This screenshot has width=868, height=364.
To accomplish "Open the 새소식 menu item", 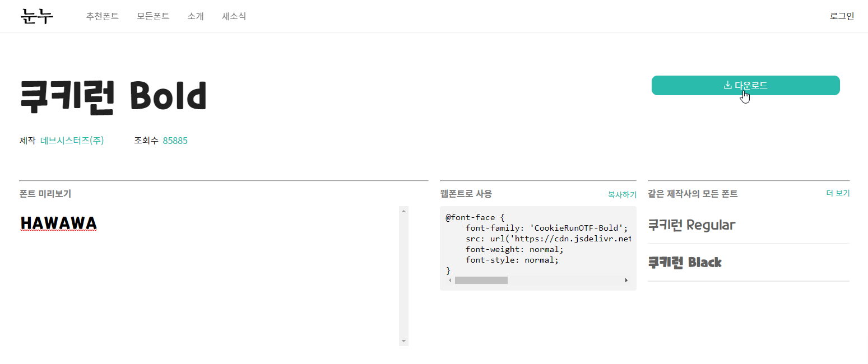I will coord(234,16).
